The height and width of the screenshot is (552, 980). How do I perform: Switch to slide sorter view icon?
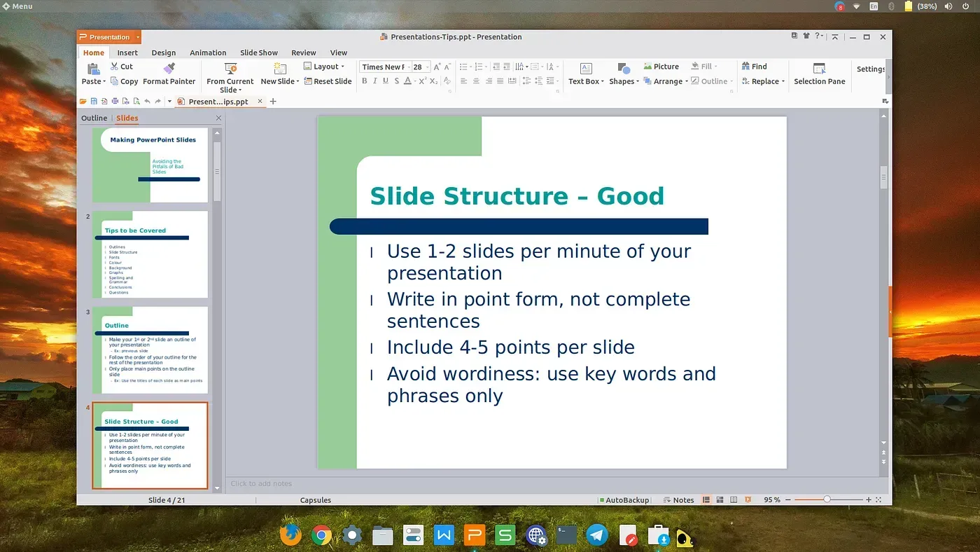720,500
